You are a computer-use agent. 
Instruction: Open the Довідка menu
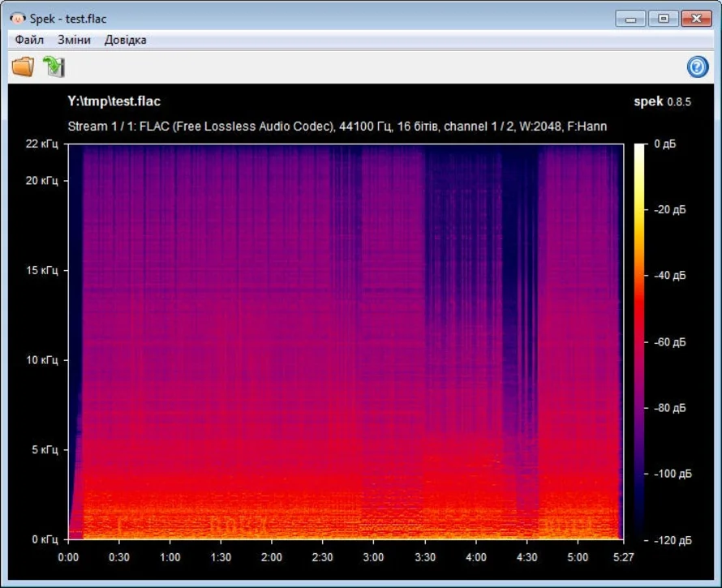click(125, 40)
